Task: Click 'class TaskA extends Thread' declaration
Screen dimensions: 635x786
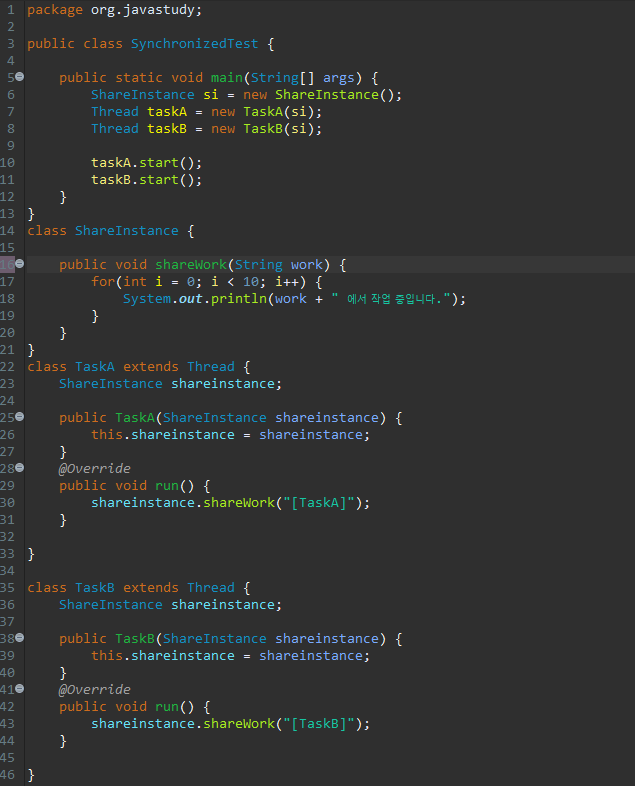Action: pos(131,367)
